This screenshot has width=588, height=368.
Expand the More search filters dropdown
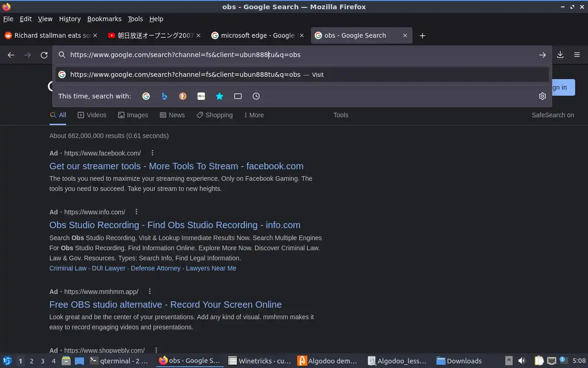[x=254, y=115]
